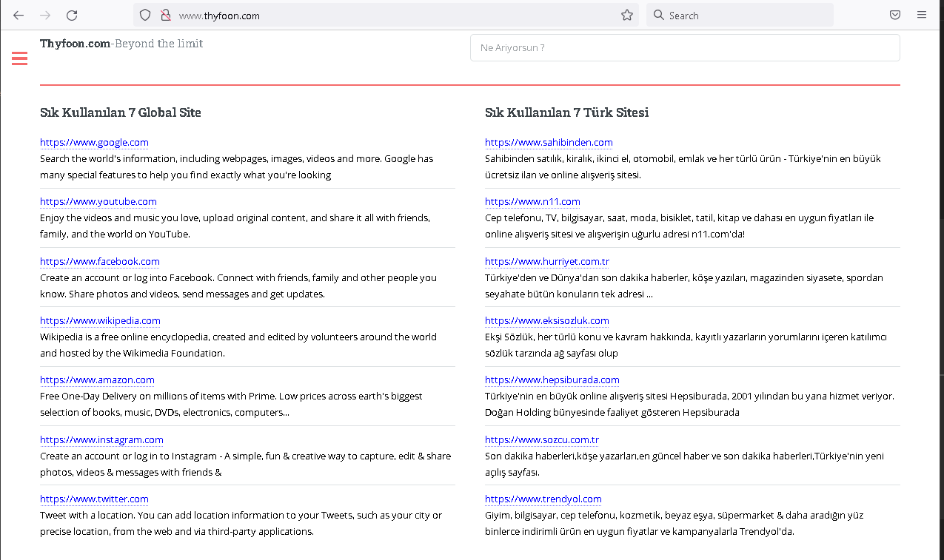Image resolution: width=944 pixels, height=560 pixels.
Task: Go to the https://www.amazon.com link
Action: (x=97, y=379)
